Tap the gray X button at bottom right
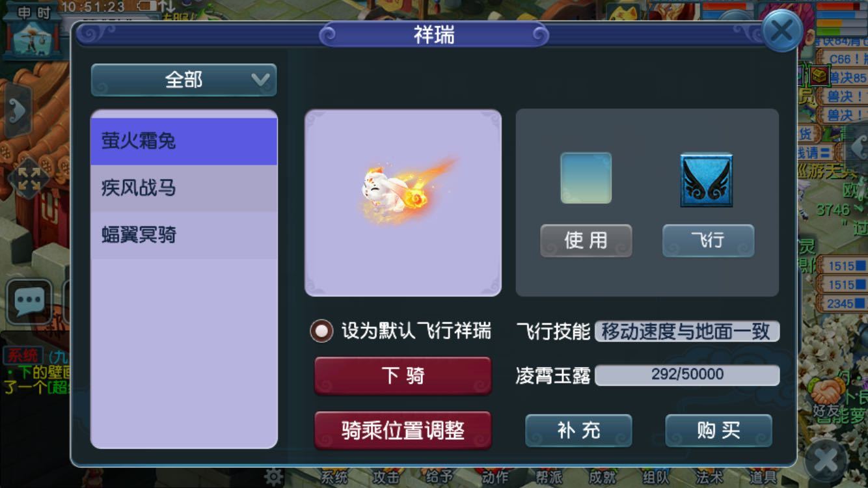 click(825, 461)
